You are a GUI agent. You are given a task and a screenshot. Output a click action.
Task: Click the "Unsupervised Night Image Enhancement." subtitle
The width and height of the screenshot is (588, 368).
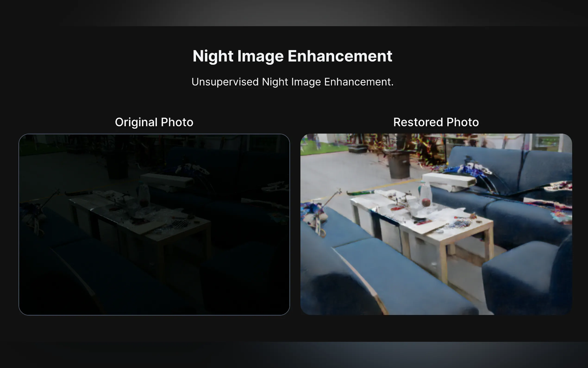pos(292,82)
